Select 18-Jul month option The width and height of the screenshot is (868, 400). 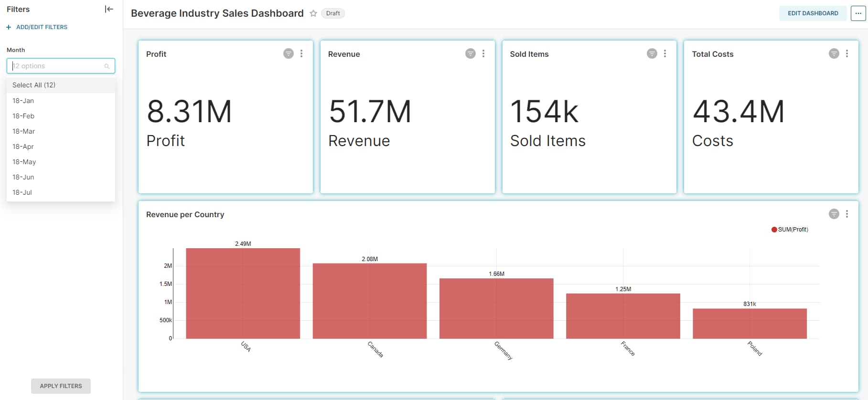(22, 192)
